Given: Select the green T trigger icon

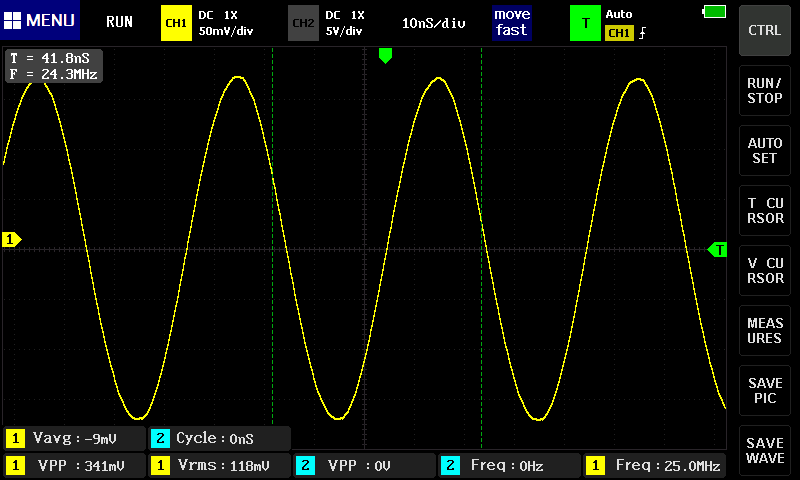Looking at the screenshot, I should tap(584, 22).
